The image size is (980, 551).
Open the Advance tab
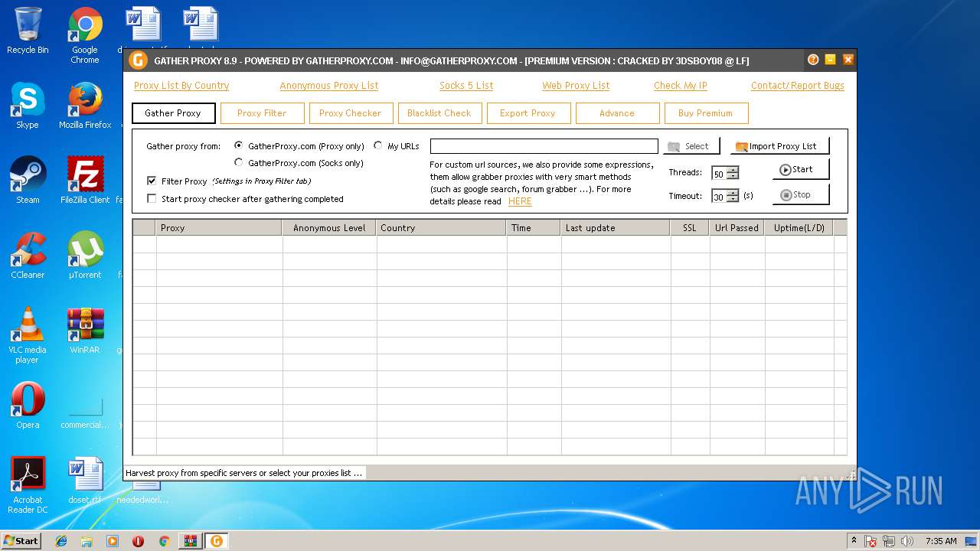(617, 113)
